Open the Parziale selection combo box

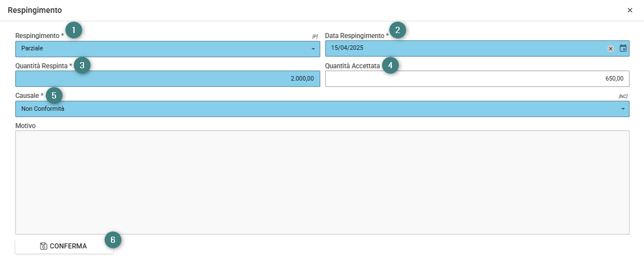click(x=168, y=49)
